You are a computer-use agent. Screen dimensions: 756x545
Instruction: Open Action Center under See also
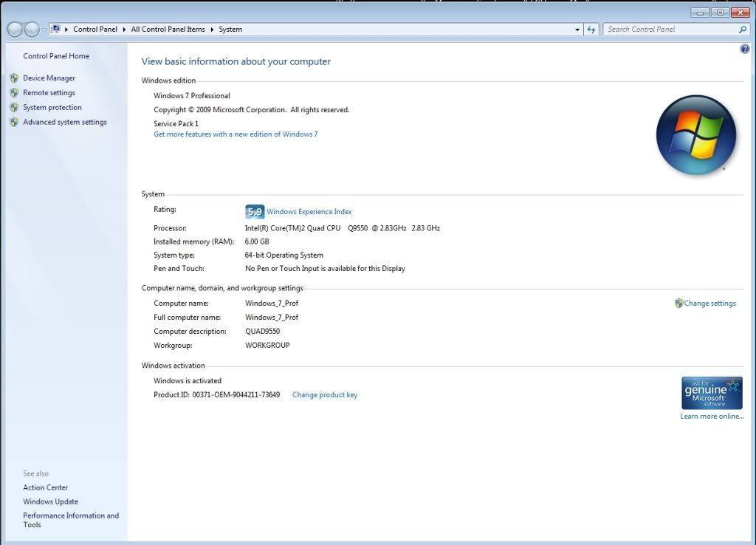tap(45, 487)
